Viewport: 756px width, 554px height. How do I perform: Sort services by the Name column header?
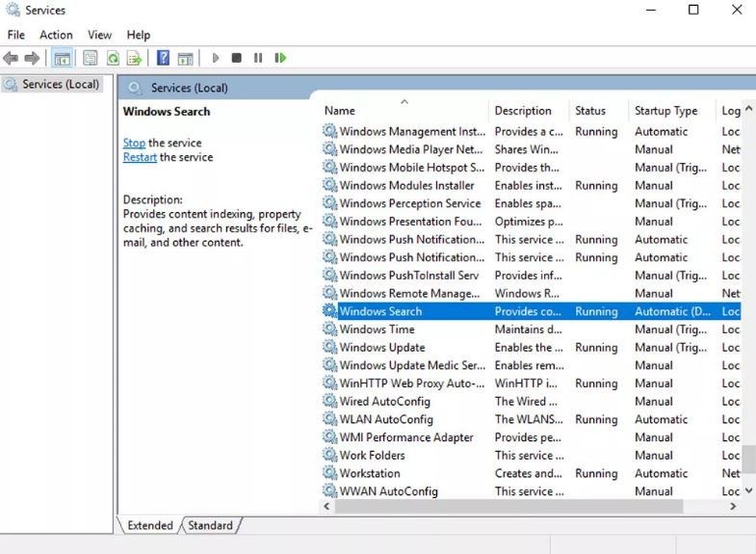point(340,111)
